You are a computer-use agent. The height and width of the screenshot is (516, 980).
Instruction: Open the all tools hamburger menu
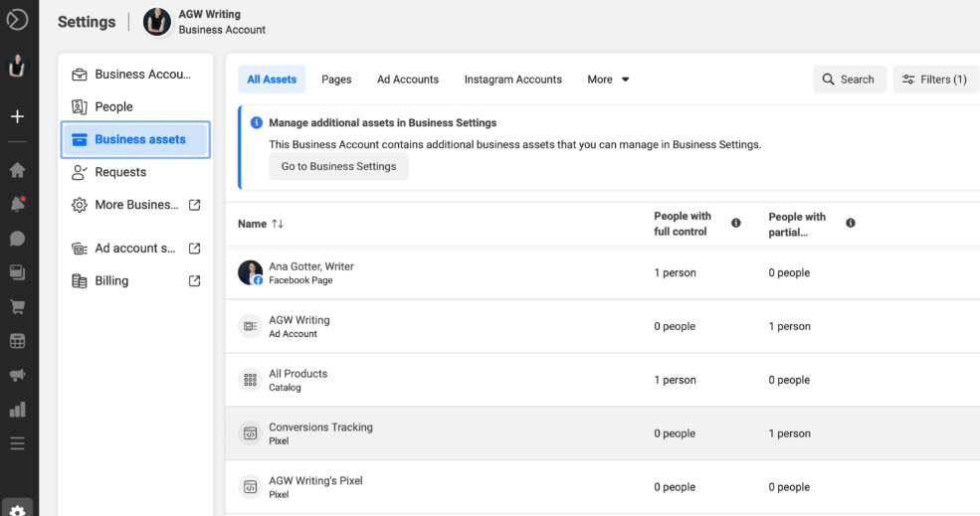17,443
